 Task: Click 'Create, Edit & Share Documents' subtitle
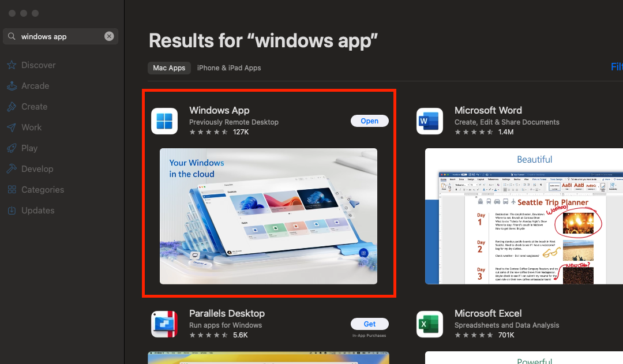pos(506,122)
